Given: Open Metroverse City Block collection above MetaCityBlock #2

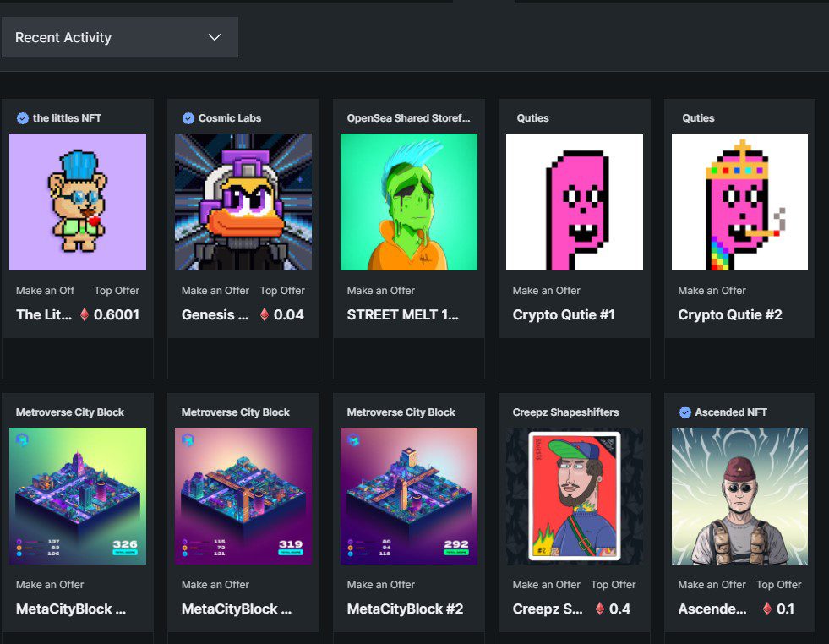Looking at the screenshot, I should (401, 412).
